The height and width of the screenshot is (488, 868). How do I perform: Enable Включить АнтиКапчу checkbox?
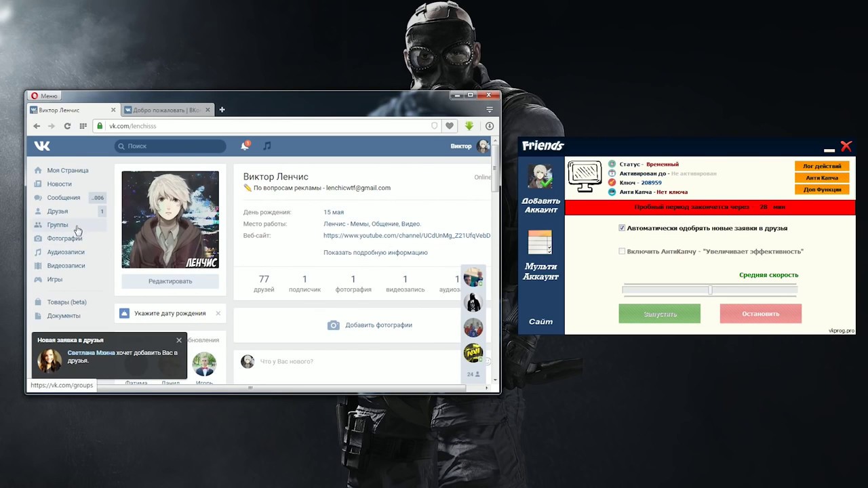click(x=622, y=251)
